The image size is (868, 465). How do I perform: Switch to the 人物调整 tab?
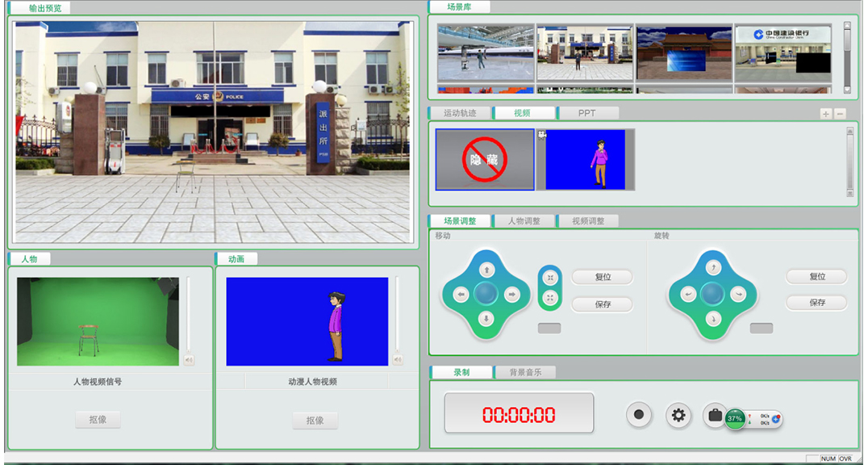pyautogui.click(x=524, y=221)
